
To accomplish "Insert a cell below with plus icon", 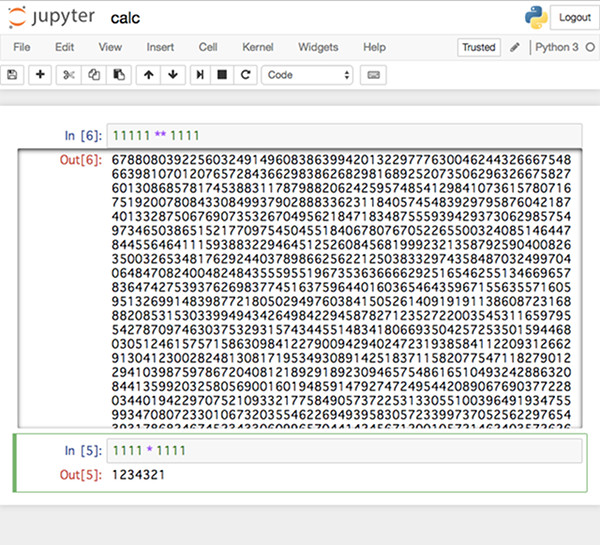I will 40,75.
